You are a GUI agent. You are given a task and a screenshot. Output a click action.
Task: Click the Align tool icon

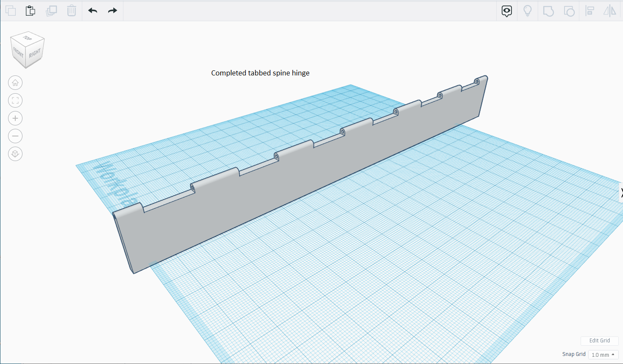point(589,11)
